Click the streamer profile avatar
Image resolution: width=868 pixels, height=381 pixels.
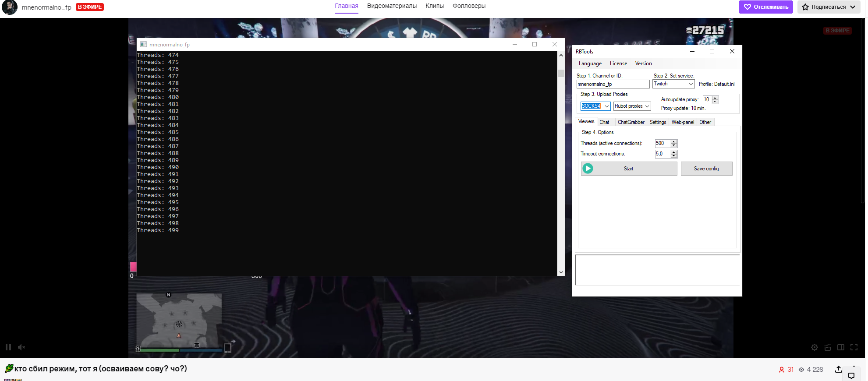point(10,7)
